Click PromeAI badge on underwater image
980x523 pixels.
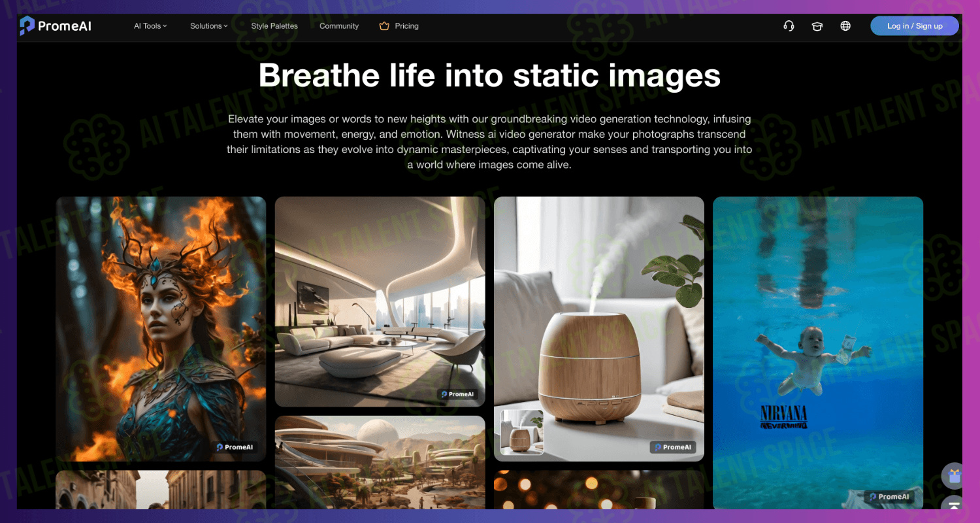click(890, 497)
